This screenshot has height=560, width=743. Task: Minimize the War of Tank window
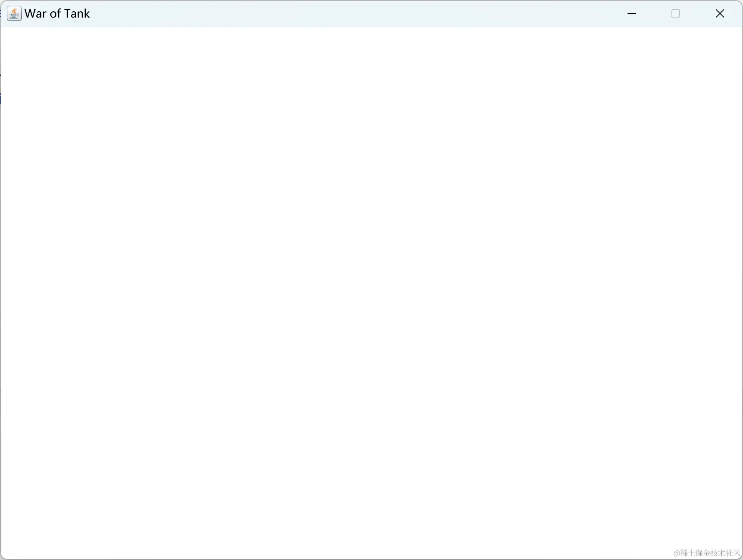(x=632, y=13)
